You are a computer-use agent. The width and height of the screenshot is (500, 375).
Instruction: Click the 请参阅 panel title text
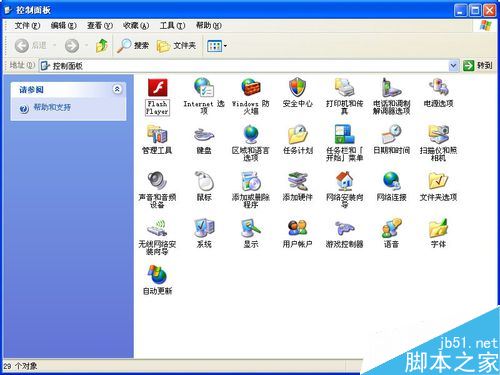[x=31, y=90]
